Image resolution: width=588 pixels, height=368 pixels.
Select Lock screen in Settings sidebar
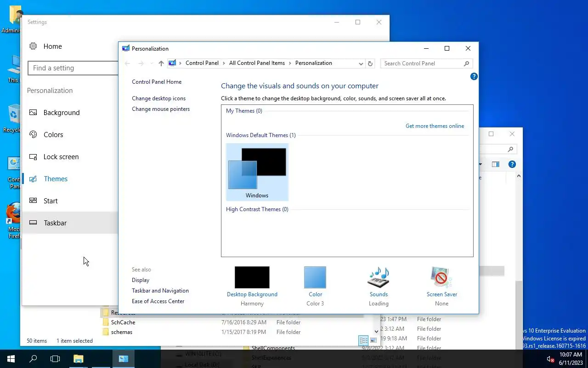coord(70,157)
